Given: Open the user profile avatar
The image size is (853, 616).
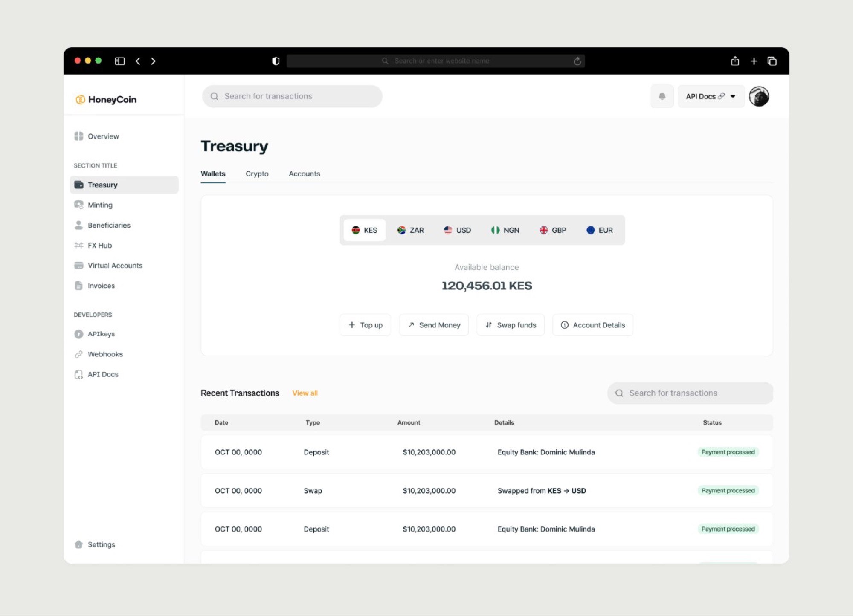Looking at the screenshot, I should 759,96.
